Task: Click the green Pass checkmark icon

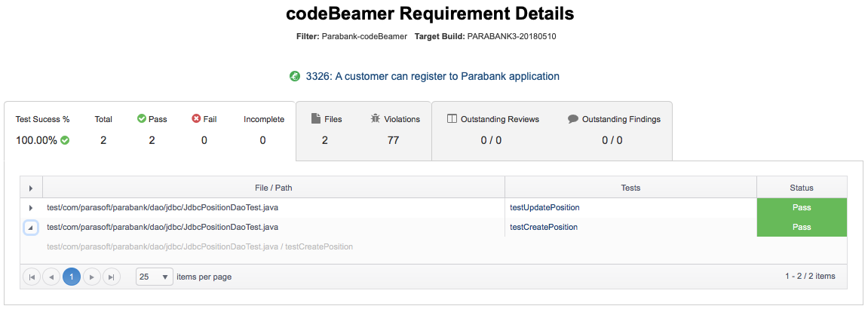Action: pos(141,119)
